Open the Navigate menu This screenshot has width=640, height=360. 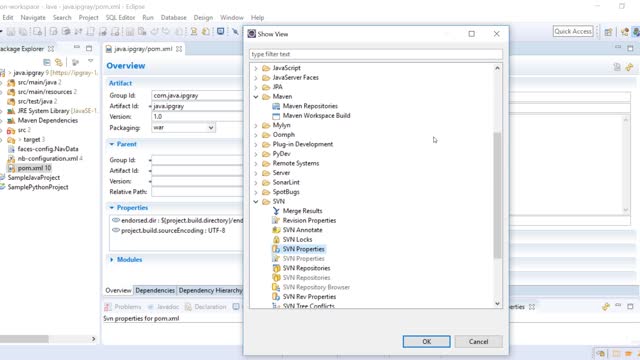[33, 18]
